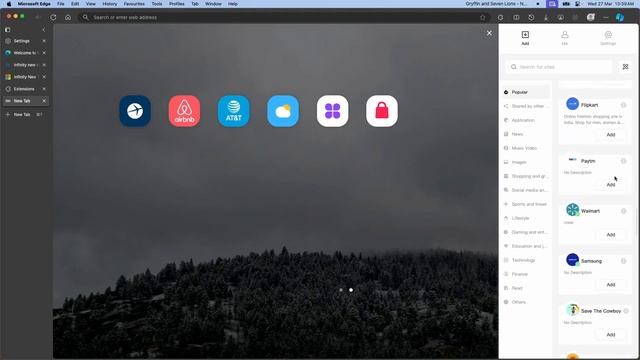
Task: Select the Read category
Action: coord(526,288)
